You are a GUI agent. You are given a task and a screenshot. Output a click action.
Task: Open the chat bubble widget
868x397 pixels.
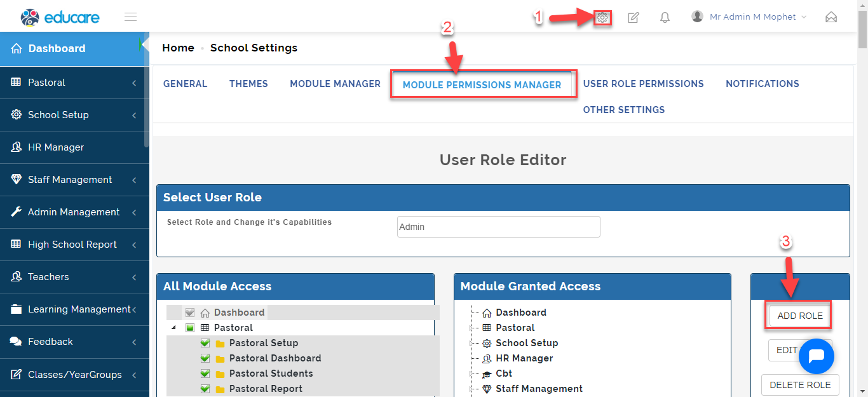816,356
